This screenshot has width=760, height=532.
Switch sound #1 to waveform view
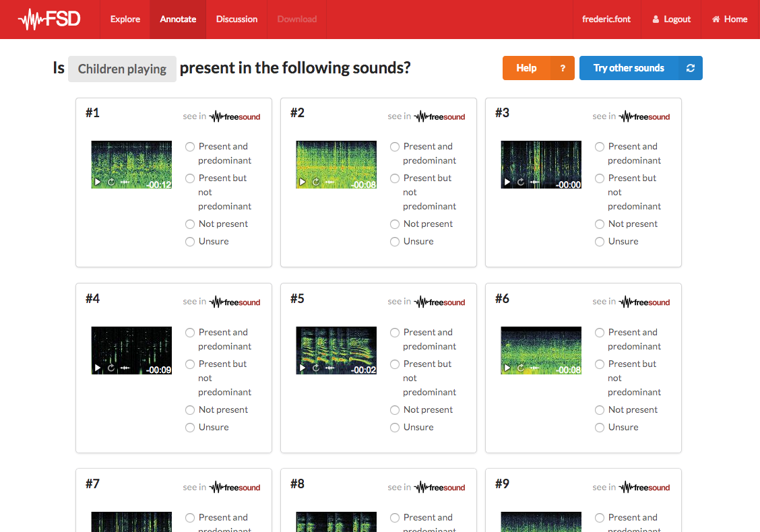125,182
